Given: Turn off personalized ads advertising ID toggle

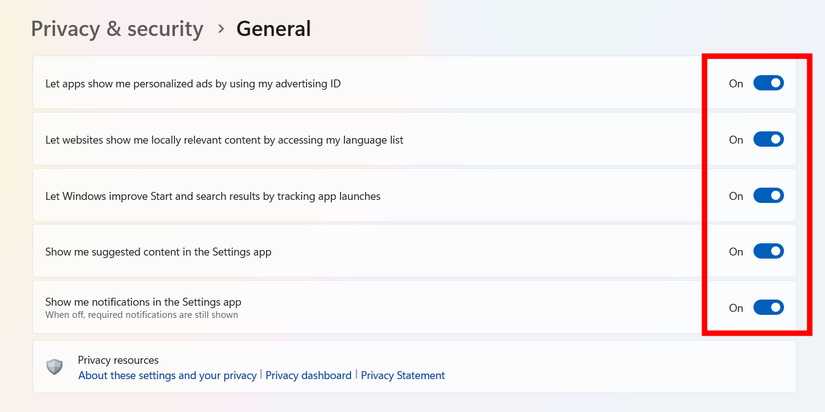Looking at the screenshot, I should (768, 83).
